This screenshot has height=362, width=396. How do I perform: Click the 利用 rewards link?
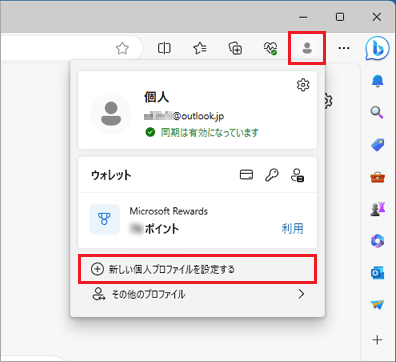pos(292,229)
